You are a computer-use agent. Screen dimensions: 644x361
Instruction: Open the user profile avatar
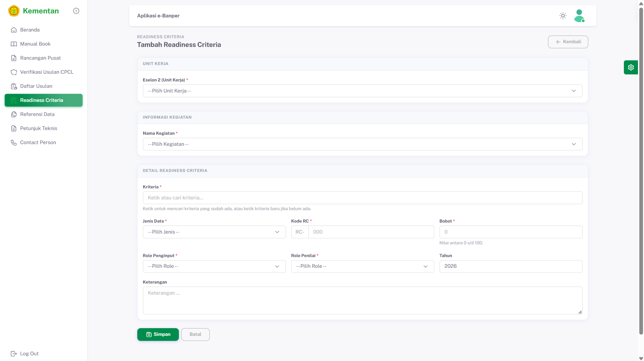(x=579, y=16)
